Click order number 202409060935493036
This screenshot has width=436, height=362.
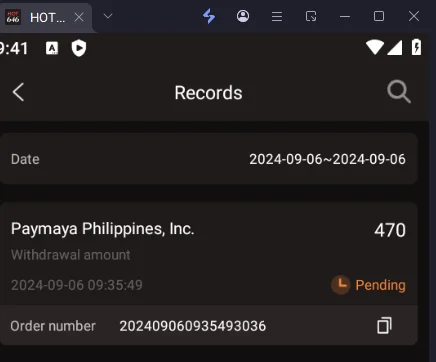pyautogui.click(x=193, y=326)
